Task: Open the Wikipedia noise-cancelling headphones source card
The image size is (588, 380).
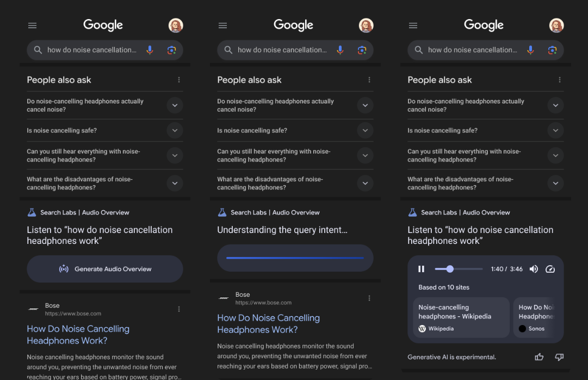Action: [x=461, y=317]
